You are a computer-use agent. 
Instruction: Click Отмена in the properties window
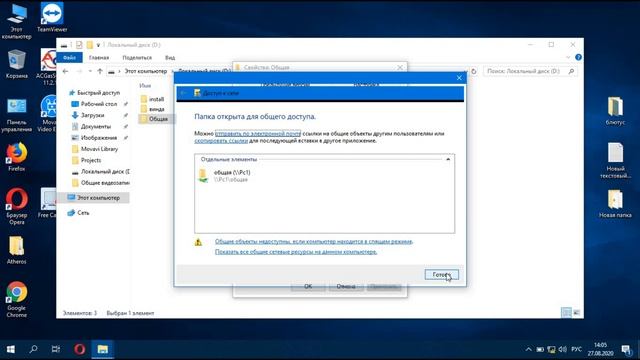pyautogui.click(x=346, y=287)
